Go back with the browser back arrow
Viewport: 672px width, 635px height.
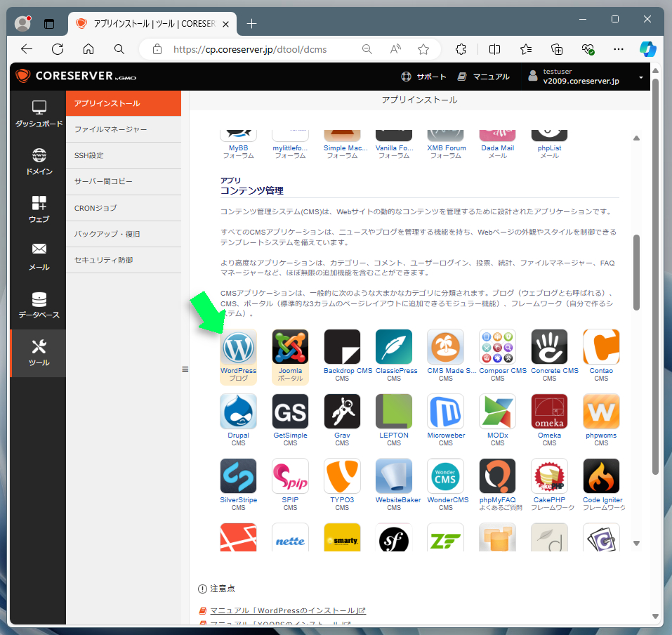(27, 49)
